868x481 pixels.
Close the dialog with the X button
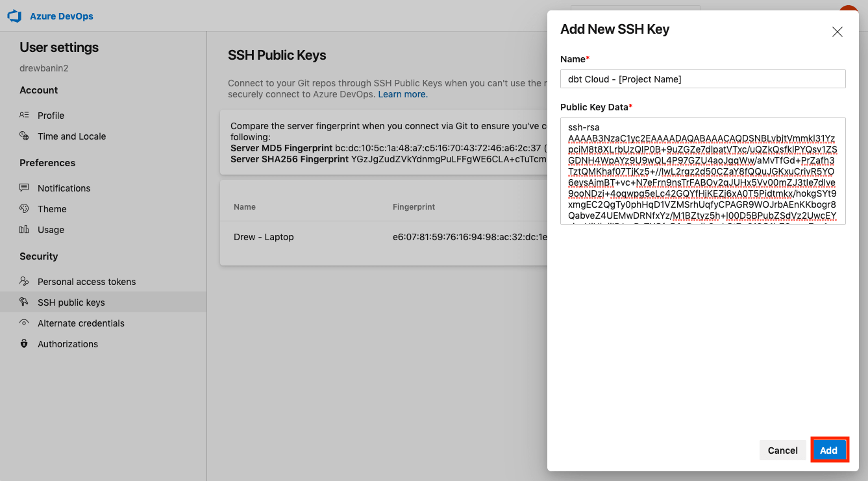click(837, 31)
